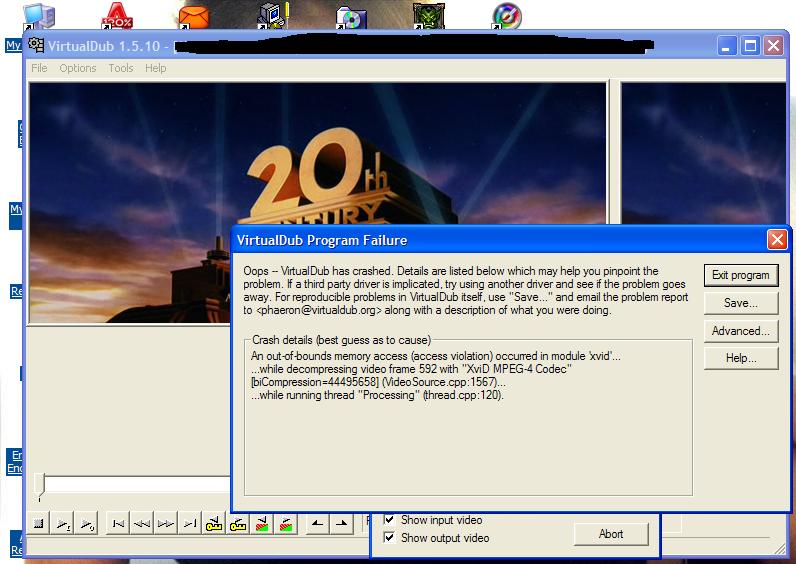796x564 pixels.
Task: Minimize the VirtualDub main window
Action: click(726, 46)
